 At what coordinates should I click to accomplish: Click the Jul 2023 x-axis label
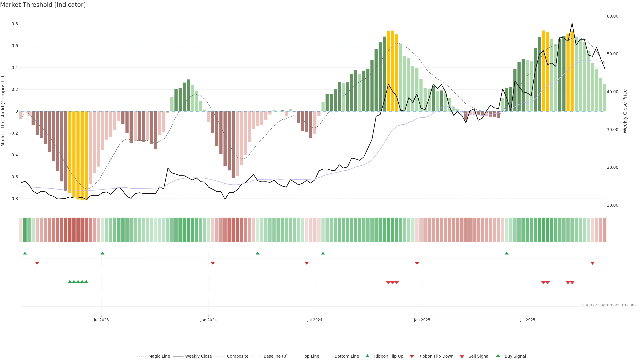pyautogui.click(x=101, y=320)
